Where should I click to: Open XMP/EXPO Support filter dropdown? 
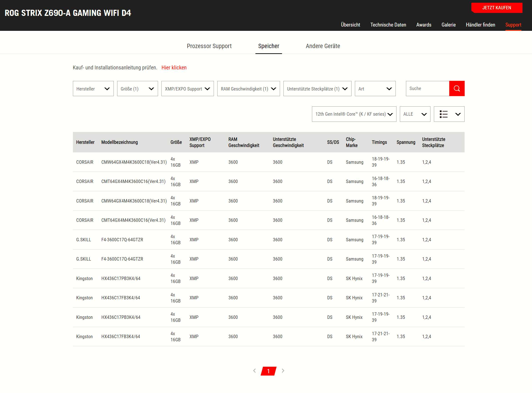[x=187, y=89]
